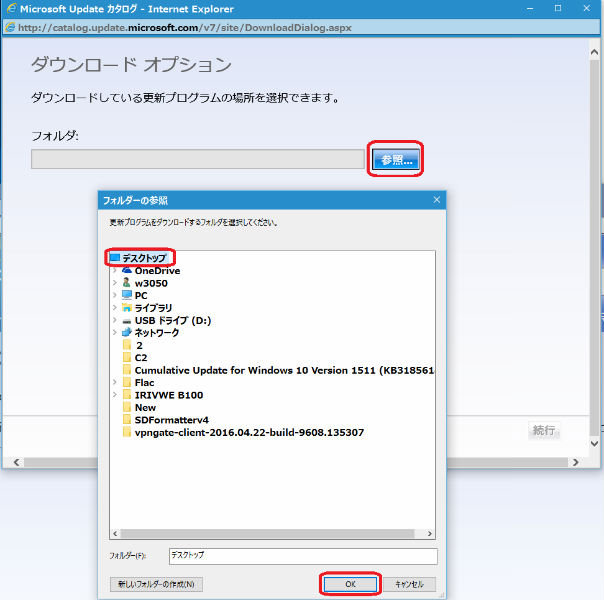The image size is (604, 600).
Task: Click the tree list horizontal scrollbar track
Action: [x=267, y=533]
